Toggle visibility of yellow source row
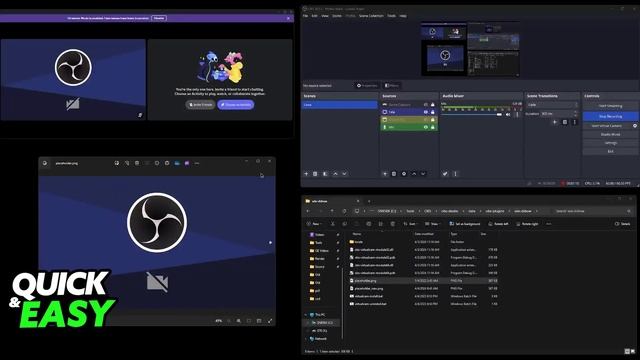 pyautogui.click(x=426, y=120)
